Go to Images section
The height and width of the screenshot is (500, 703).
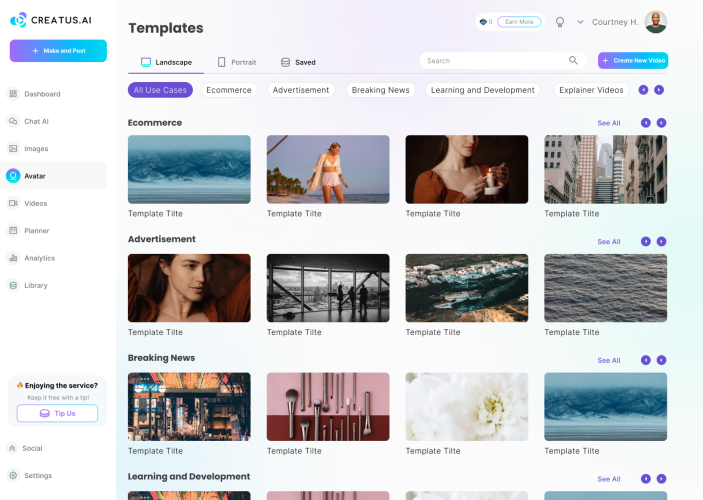[28, 148]
